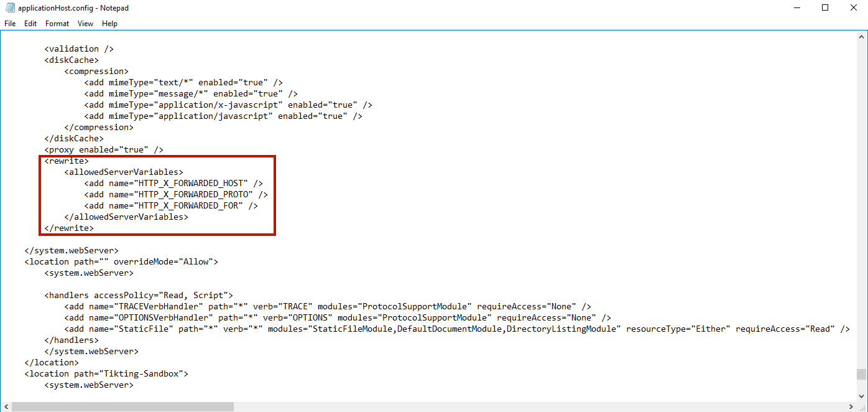Viewport: 868px width, 412px height.
Task: Place cursor on the rewrite opening tag
Action: click(x=66, y=161)
